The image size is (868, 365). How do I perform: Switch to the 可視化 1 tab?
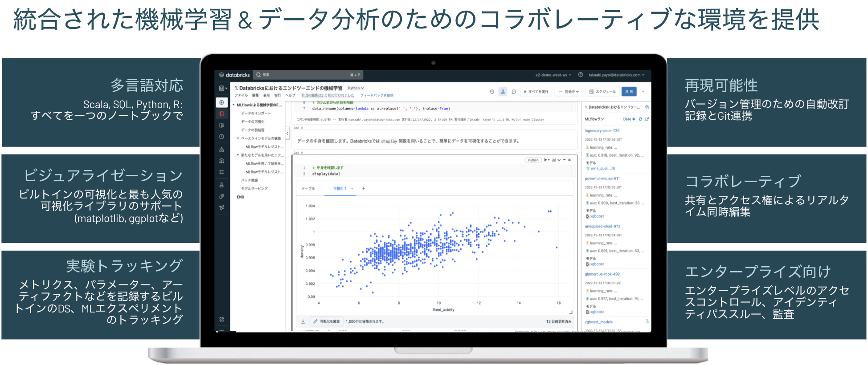click(x=340, y=188)
